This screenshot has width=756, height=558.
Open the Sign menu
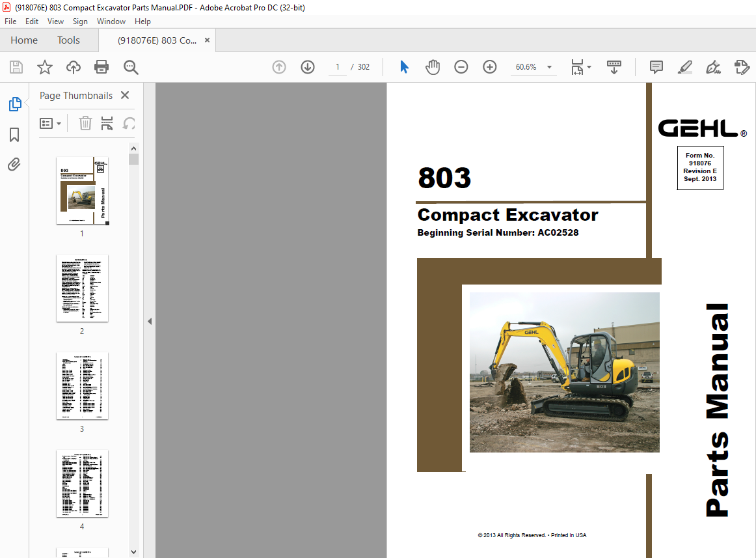click(80, 21)
